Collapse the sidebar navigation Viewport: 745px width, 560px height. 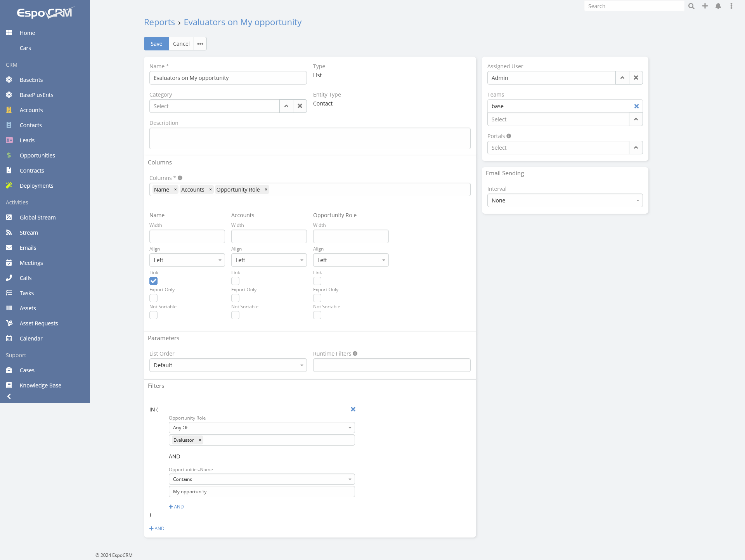9,396
